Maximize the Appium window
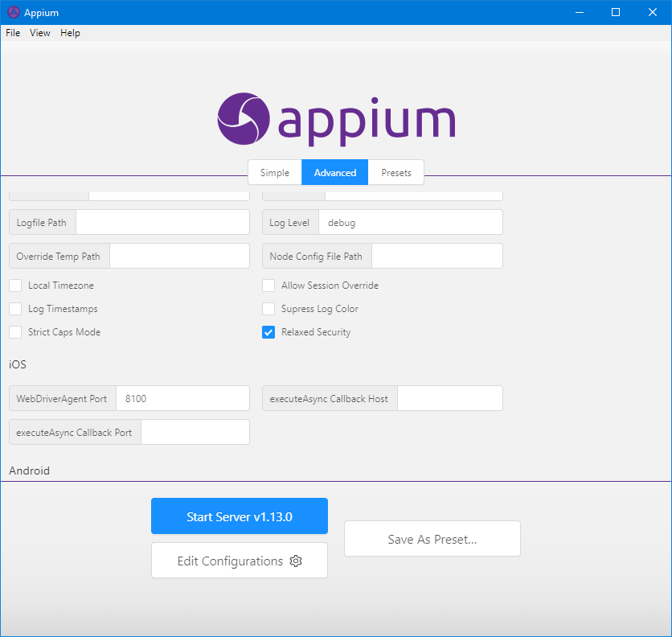Image resolution: width=672 pixels, height=637 pixels. (616, 12)
